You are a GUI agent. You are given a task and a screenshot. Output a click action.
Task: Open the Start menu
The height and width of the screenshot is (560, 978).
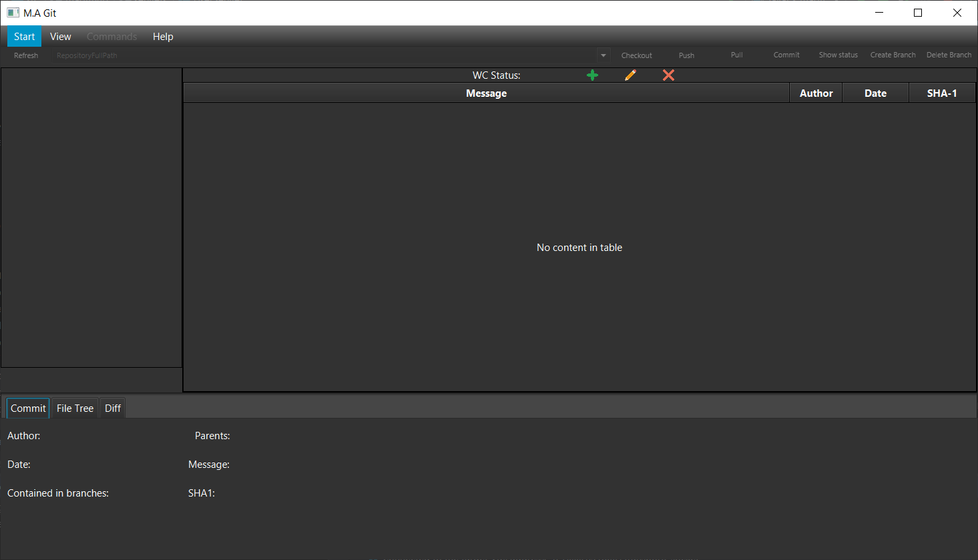tap(24, 37)
